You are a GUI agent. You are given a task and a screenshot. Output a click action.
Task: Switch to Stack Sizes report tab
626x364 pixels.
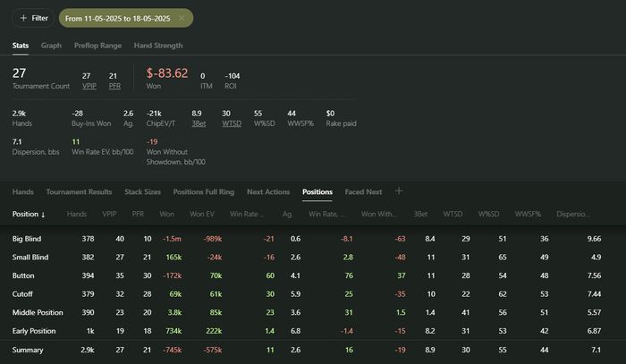point(142,191)
